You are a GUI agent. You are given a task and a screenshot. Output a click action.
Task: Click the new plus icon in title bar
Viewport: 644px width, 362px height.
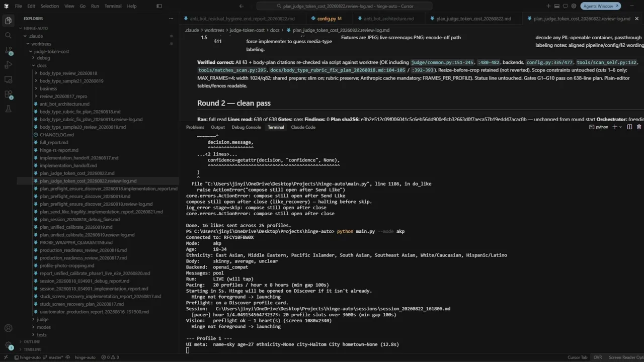548,6
